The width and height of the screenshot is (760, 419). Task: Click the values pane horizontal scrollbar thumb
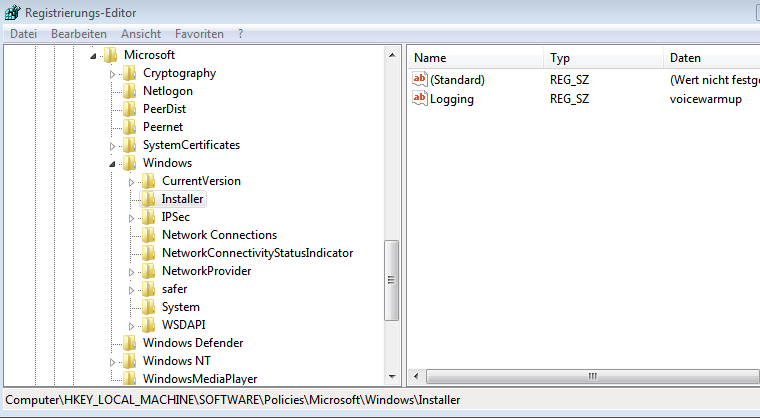click(x=592, y=376)
